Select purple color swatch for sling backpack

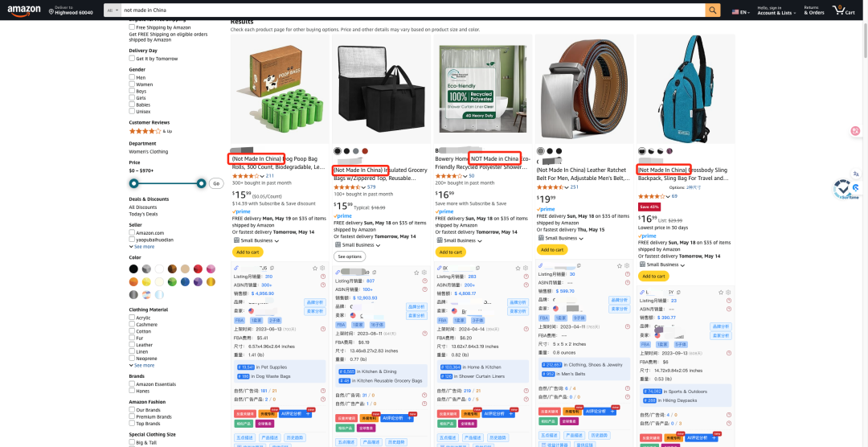(x=669, y=151)
